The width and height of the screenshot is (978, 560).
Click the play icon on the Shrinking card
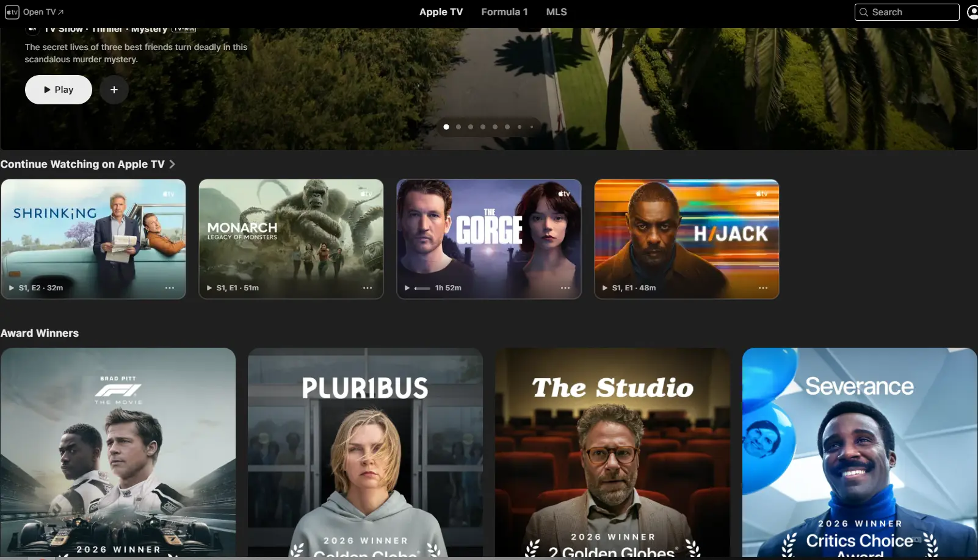coord(12,288)
